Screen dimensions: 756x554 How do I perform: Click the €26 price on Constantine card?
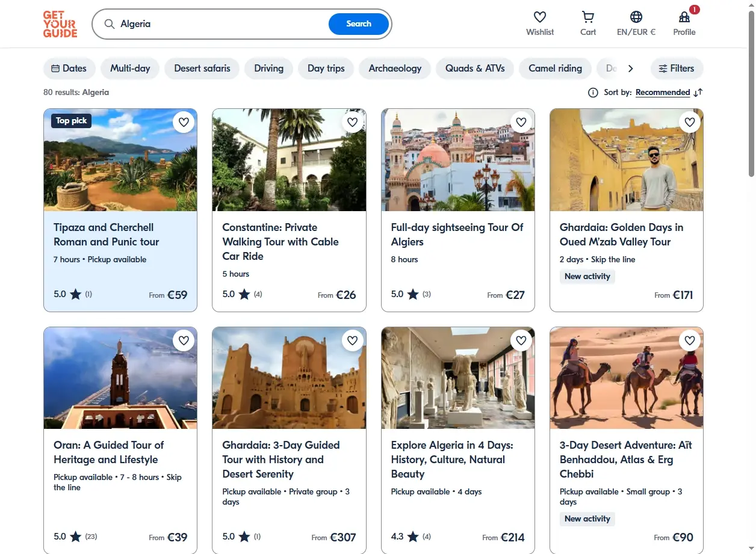tap(346, 295)
